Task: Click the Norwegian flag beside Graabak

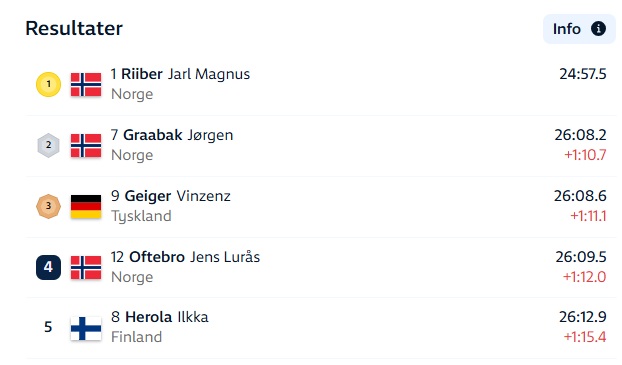Action: coord(86,146)
